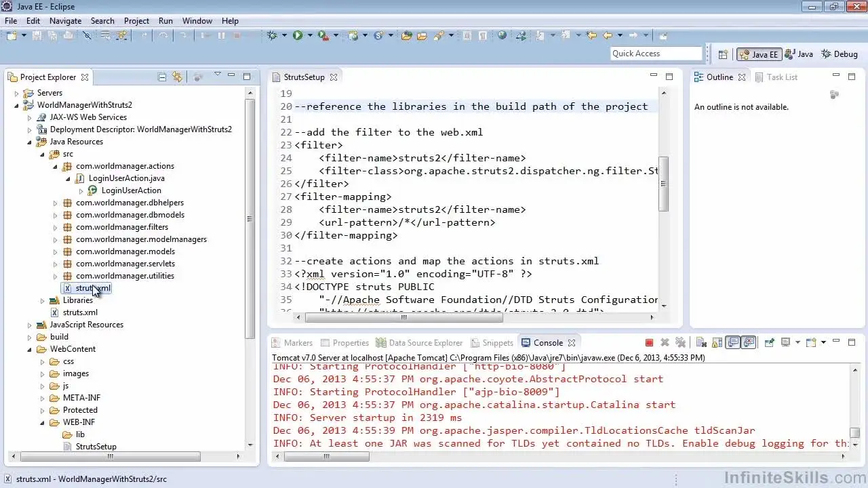The image size is (868, 488).
Task: Collapse the WebContent folder
Action: tap(30, 349)
